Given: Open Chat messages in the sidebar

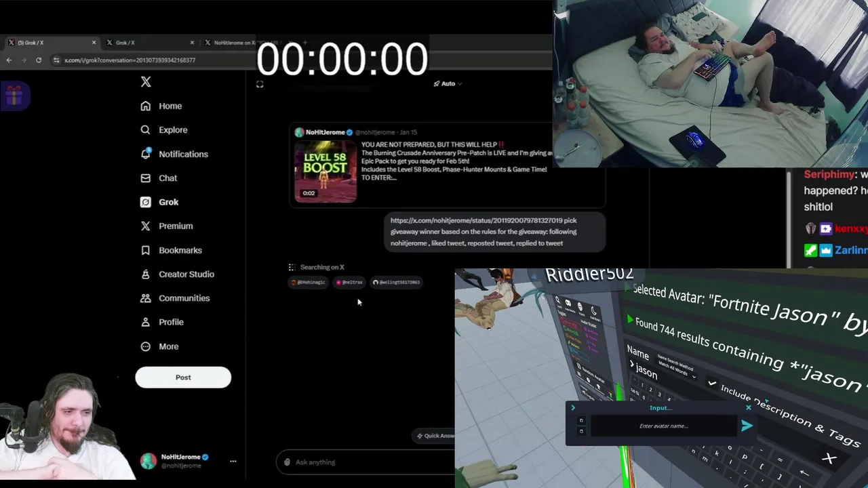Looking at the screenshot, I should point(159,178).
